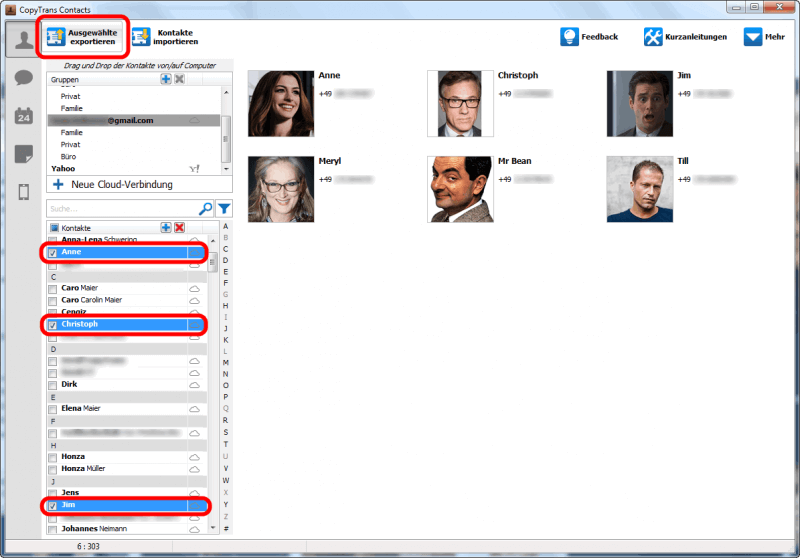Image resolution: width=800 pixels, height=558 pixels.
Task: Click the search magnifier icon
Action: point(205,209)
